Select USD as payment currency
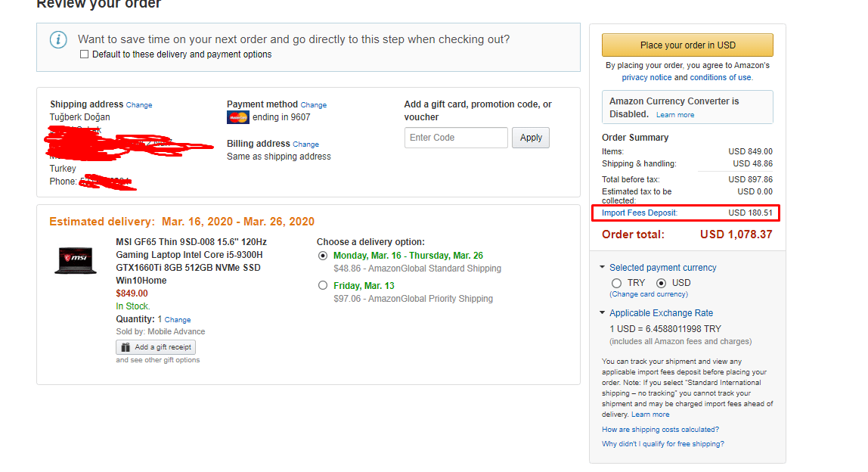Image resolution: width=868 pixels, height=472 pixels. click(x=662, y=283)
